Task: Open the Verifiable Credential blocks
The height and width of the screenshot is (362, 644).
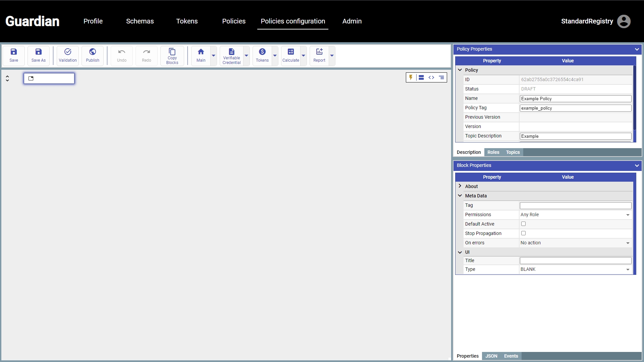Action: coord(231,55)
